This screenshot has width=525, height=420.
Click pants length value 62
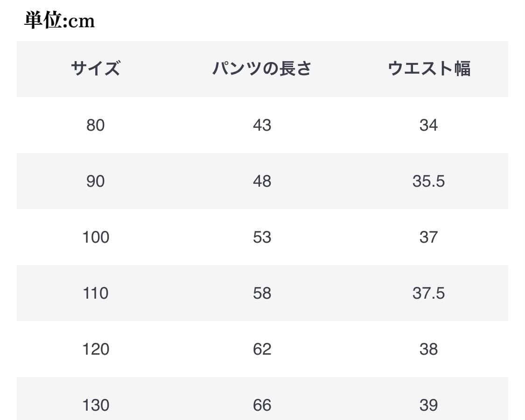point(262,349)
